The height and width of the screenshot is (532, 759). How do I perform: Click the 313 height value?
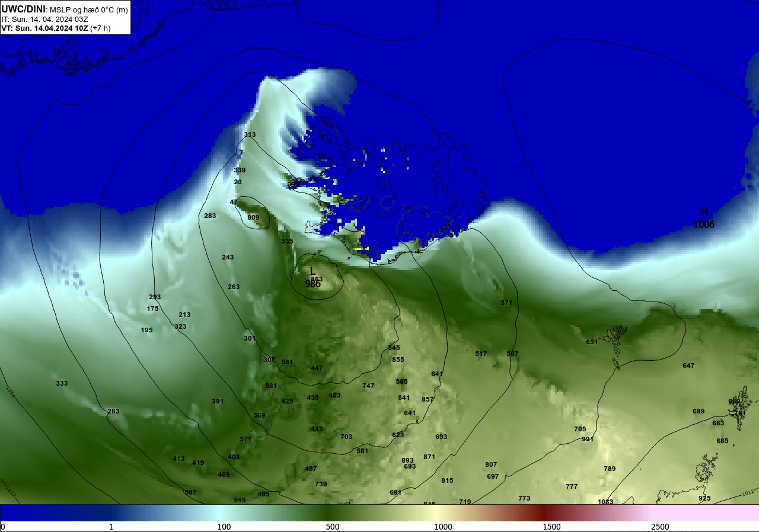(x=250, y=134)
